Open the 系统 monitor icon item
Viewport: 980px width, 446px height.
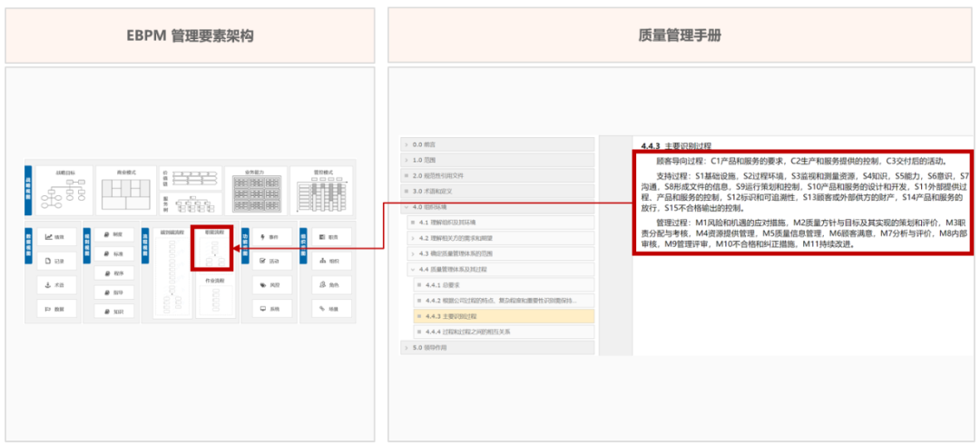point(263,309)
